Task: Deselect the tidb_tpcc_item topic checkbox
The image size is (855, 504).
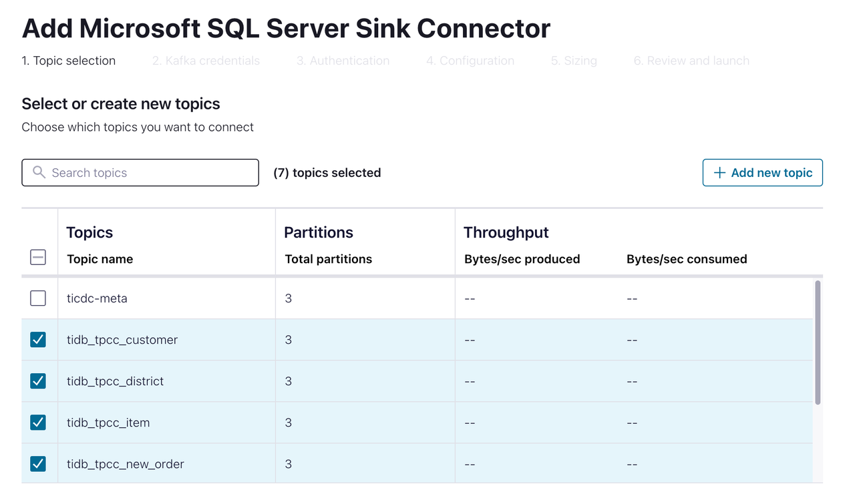Action: (x=38, y=423)
